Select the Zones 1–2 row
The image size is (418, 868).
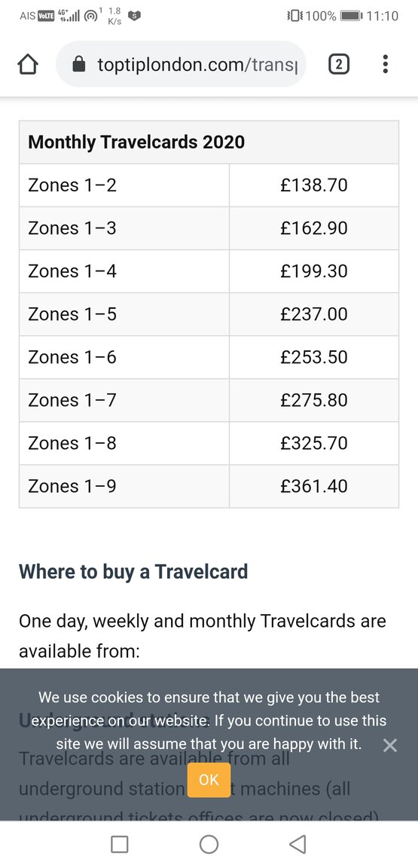pos(209,185)
